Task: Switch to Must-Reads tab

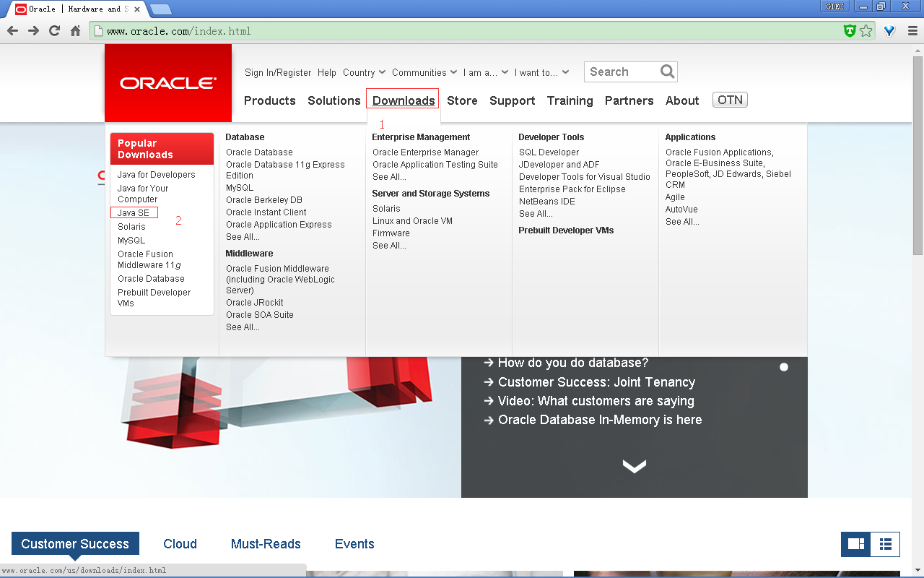Action: tap(266, 544)
